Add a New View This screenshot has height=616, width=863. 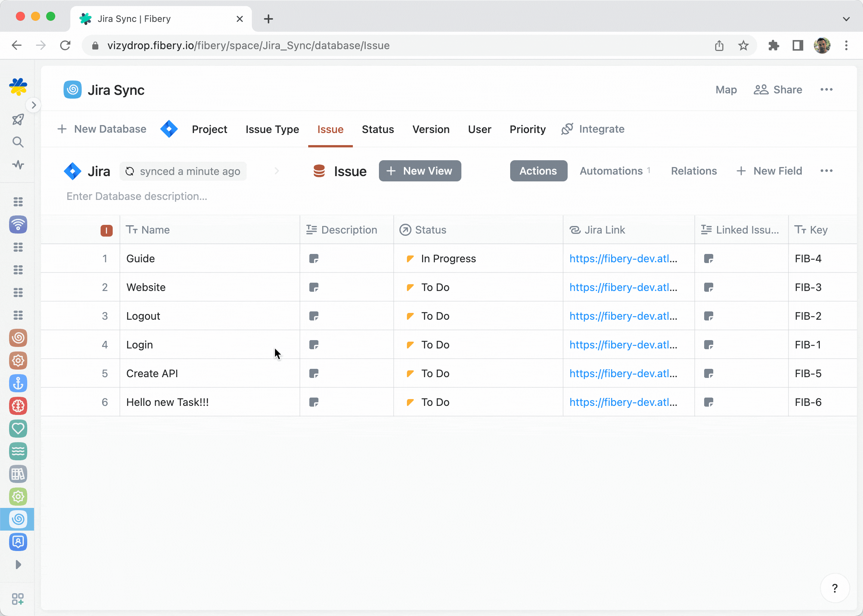(x=420, y=171)
